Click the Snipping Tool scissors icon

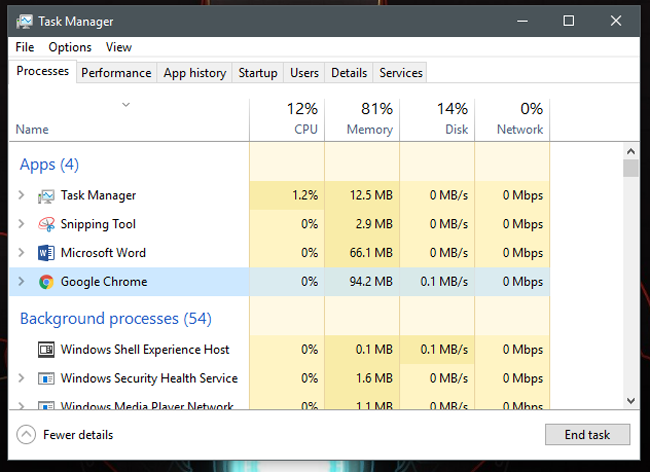46,224
